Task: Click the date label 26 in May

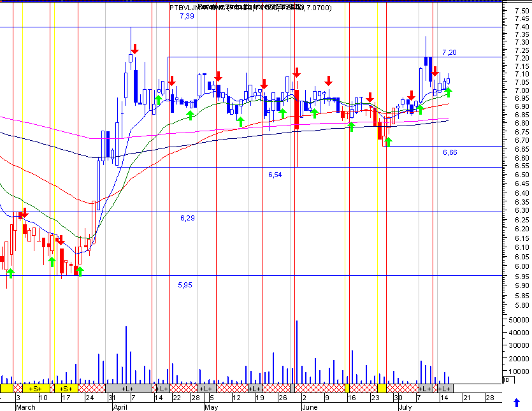Action: 283,398
